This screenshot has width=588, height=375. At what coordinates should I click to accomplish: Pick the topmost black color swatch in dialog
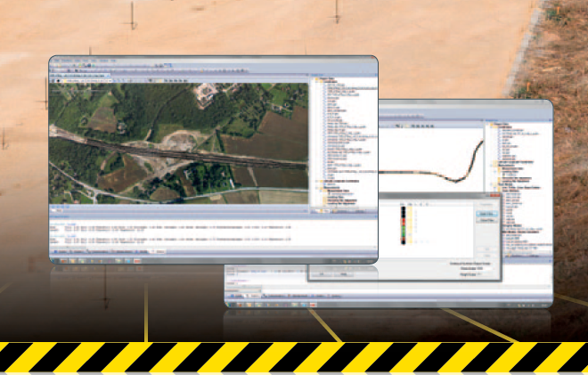pos(403,209)
